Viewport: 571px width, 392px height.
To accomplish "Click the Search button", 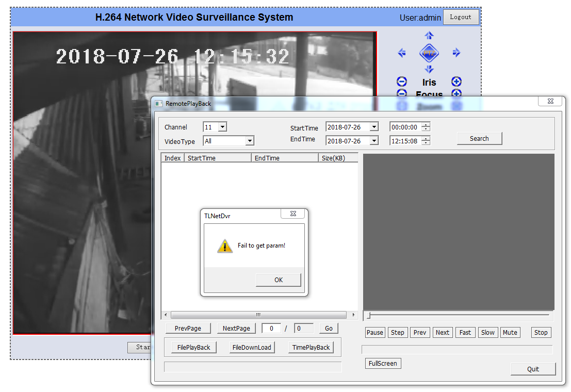I will [479, 138].
